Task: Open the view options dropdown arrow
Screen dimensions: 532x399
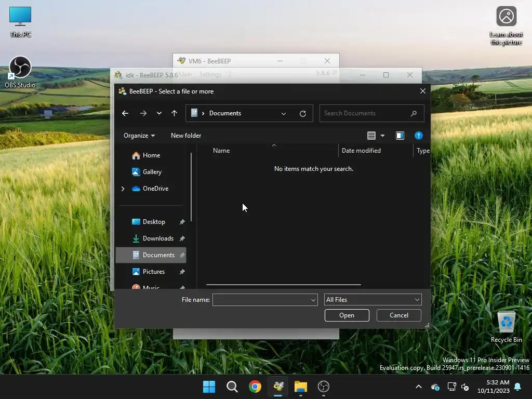Action: 383,136
